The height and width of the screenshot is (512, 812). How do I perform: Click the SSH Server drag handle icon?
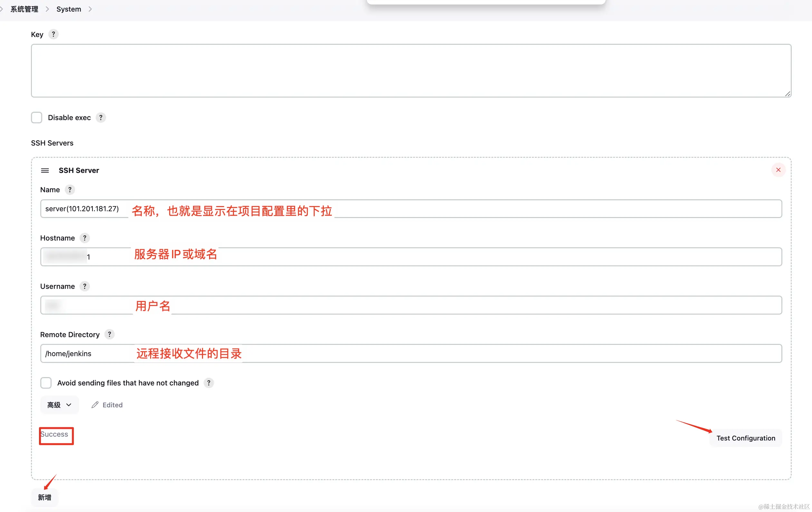(45, 170)
